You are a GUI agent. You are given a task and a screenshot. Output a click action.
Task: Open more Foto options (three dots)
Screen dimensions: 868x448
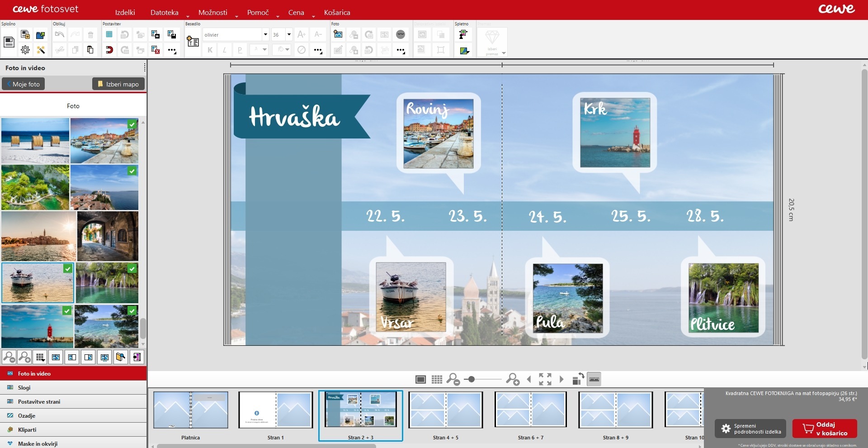[x=401, y=50]
